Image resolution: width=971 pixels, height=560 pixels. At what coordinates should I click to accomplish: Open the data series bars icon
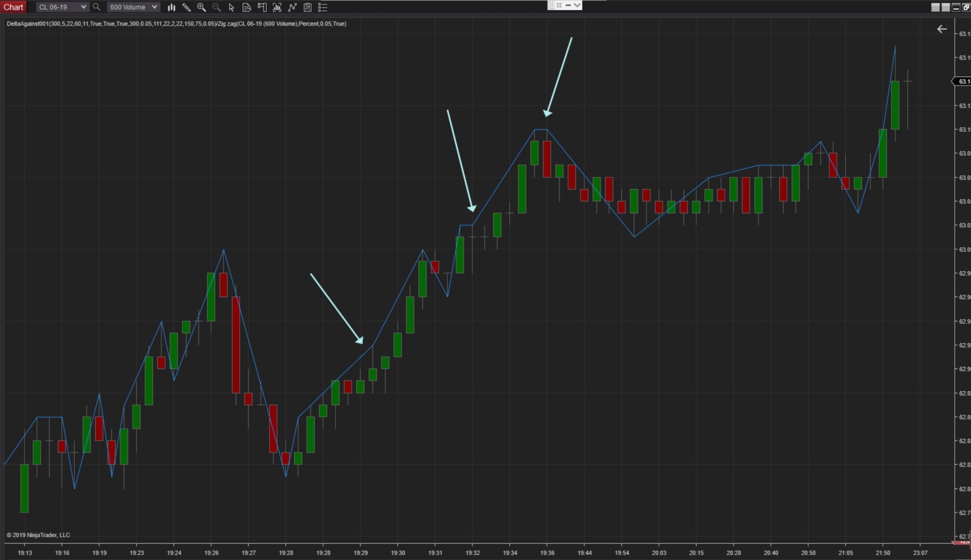click(x=277, y=7)
